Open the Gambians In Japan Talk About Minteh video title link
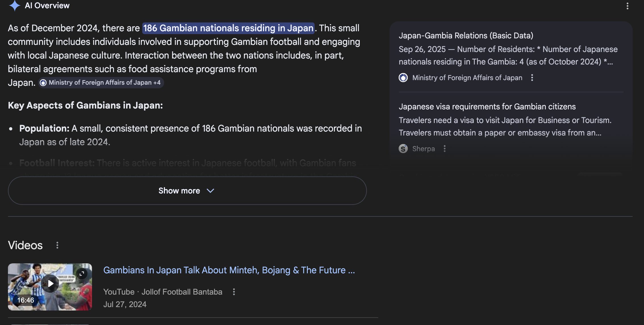 (x=229, y=270)
